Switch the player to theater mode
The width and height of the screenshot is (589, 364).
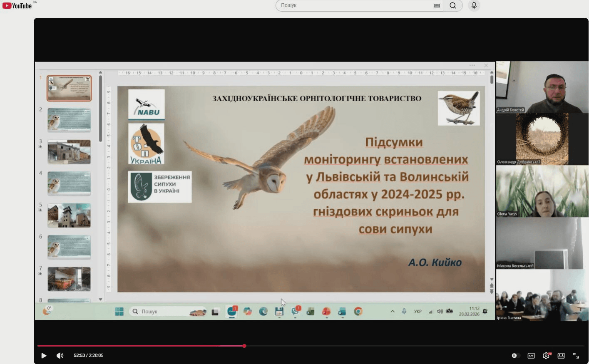pos(561,356)
